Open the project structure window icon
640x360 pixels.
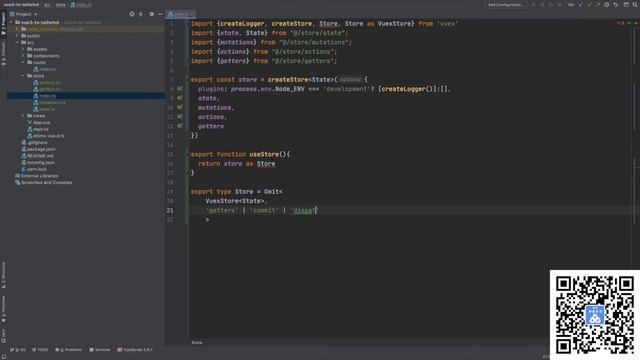tap(626, 4)
